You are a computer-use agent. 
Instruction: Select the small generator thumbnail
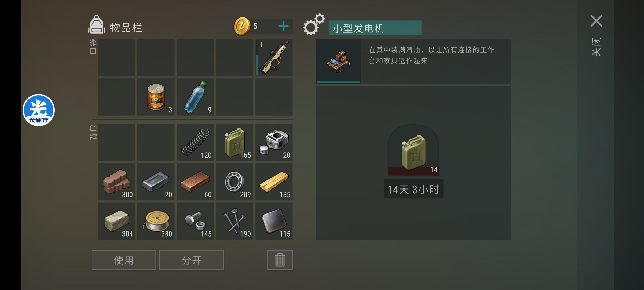coord(339,61)
